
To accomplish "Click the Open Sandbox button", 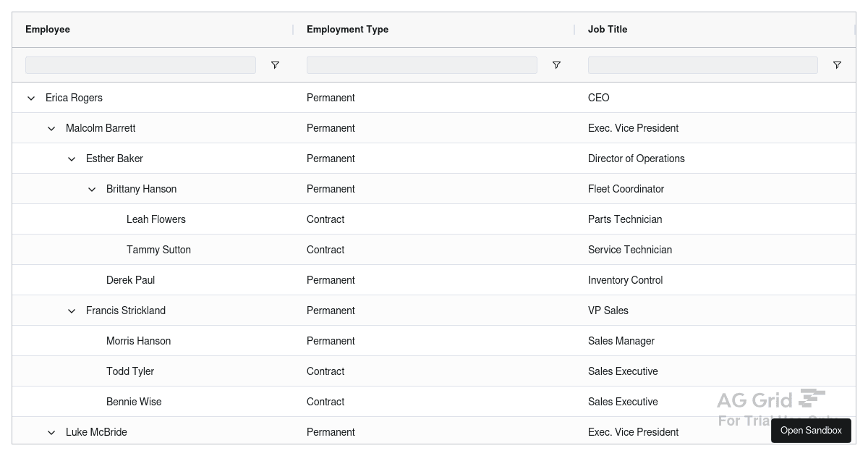I will pyautogui.click(x=811, y=430).
